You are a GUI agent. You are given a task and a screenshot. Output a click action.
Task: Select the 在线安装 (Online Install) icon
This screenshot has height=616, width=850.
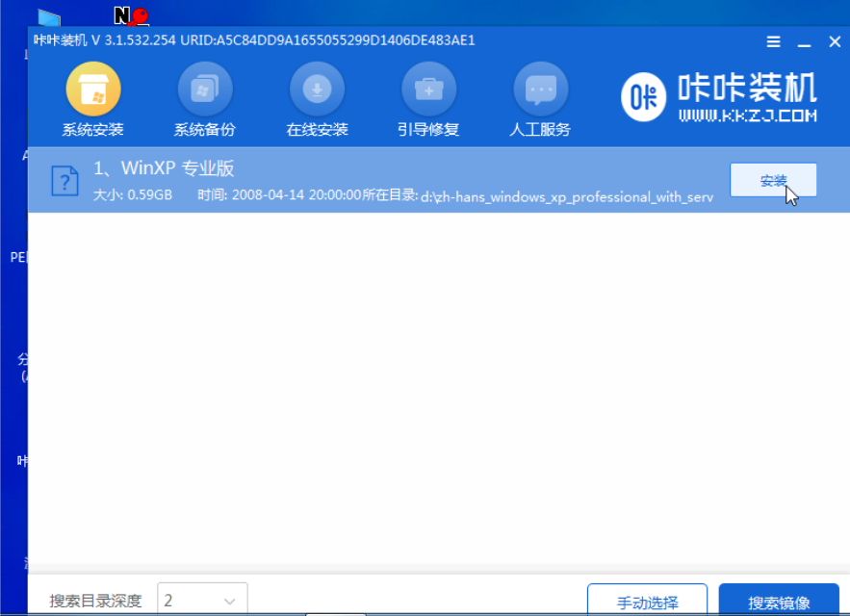317,89
